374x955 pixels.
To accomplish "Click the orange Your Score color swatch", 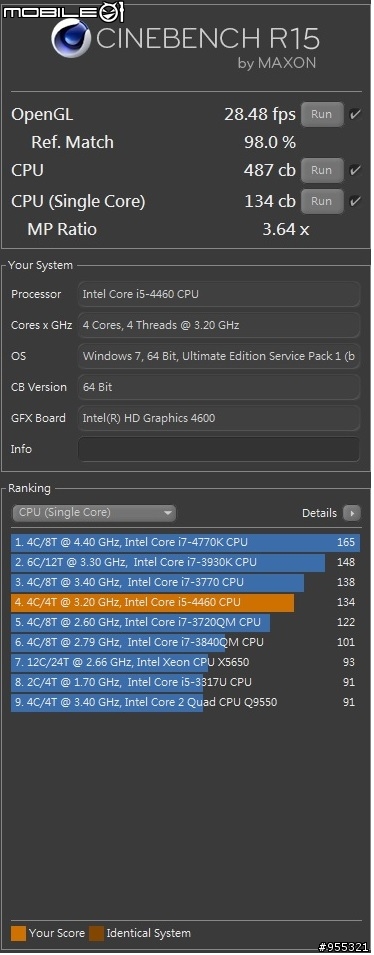I will 18,933.
